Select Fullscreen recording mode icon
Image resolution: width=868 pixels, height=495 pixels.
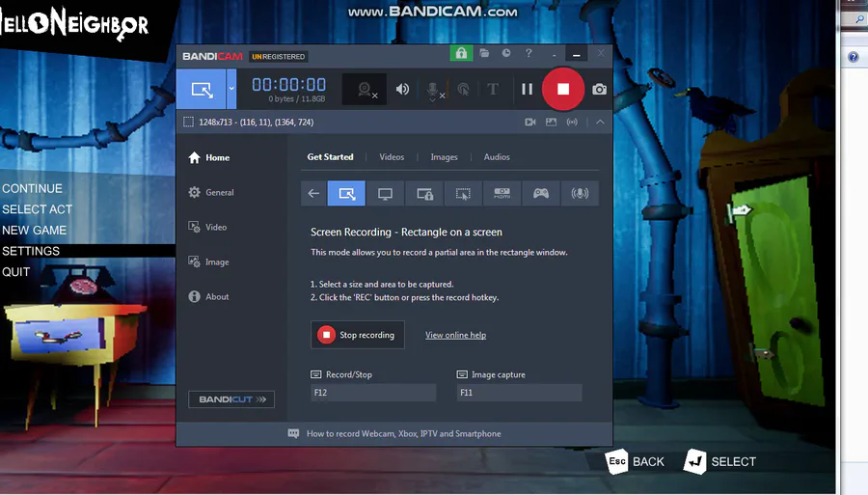(385, 193)
